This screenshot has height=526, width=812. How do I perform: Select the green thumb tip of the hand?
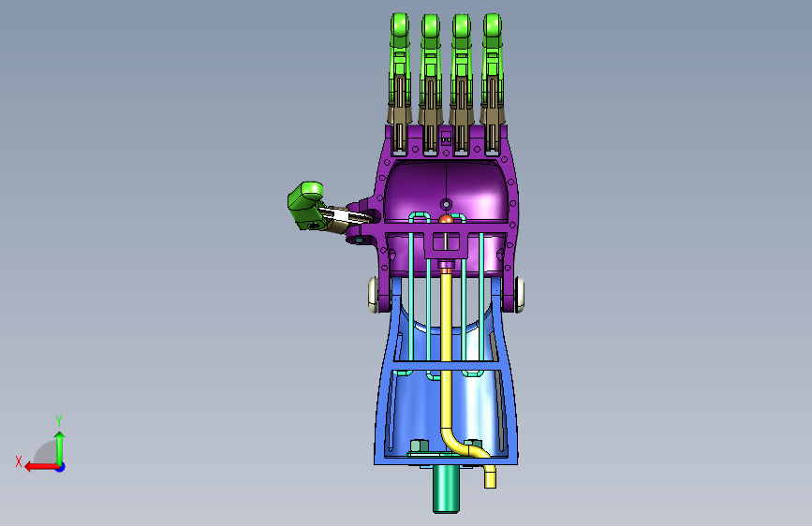pyautogui.click(x=306, y=204)
